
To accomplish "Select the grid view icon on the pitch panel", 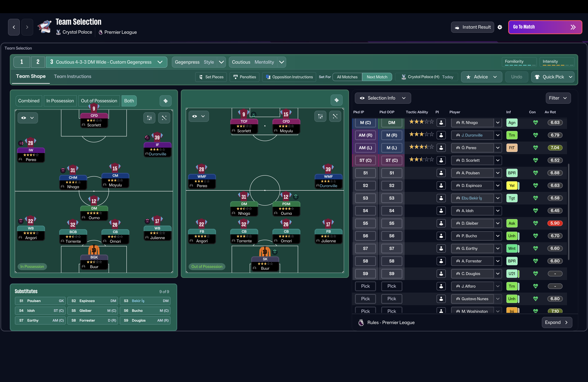I will pyautogui.click(x=149, y=118).
